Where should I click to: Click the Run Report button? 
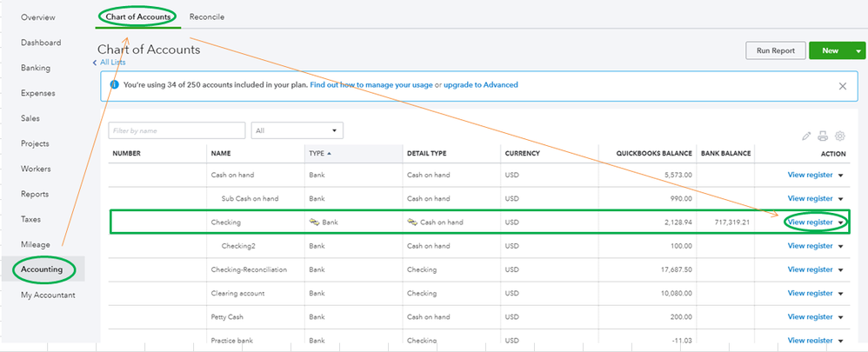[x=776, y=50]
